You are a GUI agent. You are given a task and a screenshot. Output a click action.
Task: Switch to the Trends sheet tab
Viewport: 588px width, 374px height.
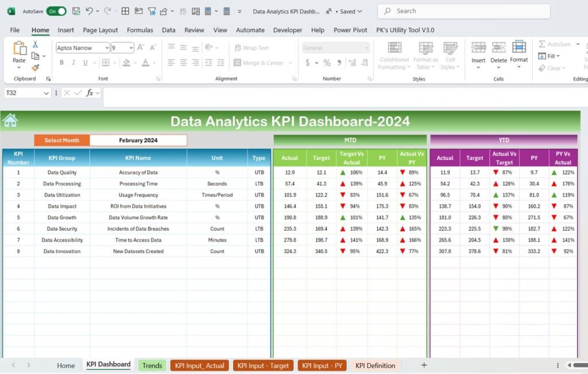152,365
